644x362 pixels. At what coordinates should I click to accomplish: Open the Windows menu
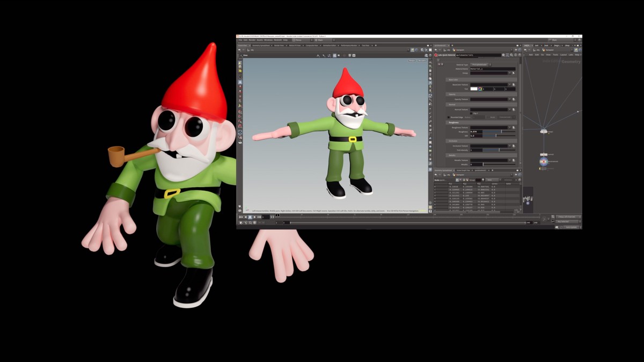(268, 40)
